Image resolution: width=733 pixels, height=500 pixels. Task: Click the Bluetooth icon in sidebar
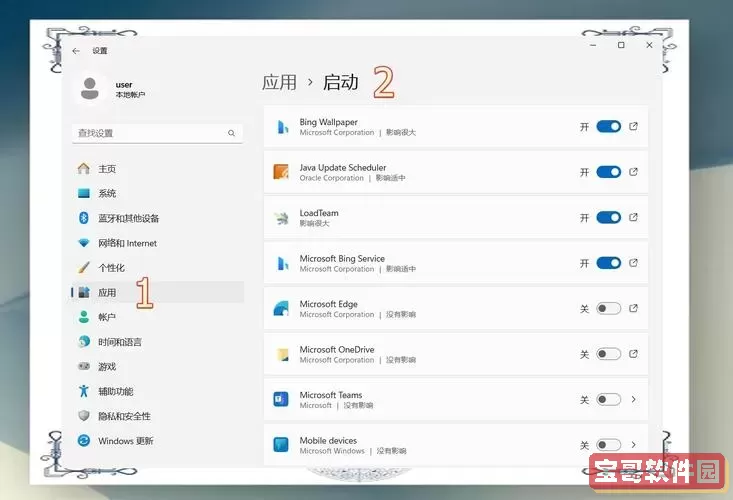point(84,218)
